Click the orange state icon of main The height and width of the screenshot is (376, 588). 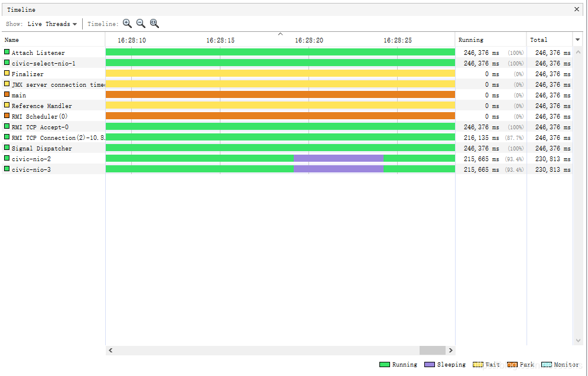click(x=7, y=94)
